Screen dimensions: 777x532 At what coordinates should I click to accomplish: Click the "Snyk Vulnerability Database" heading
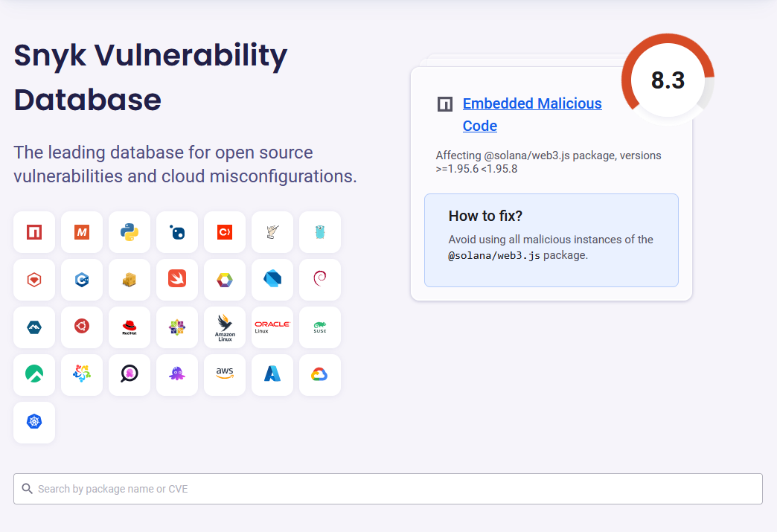tap(150, 77)
